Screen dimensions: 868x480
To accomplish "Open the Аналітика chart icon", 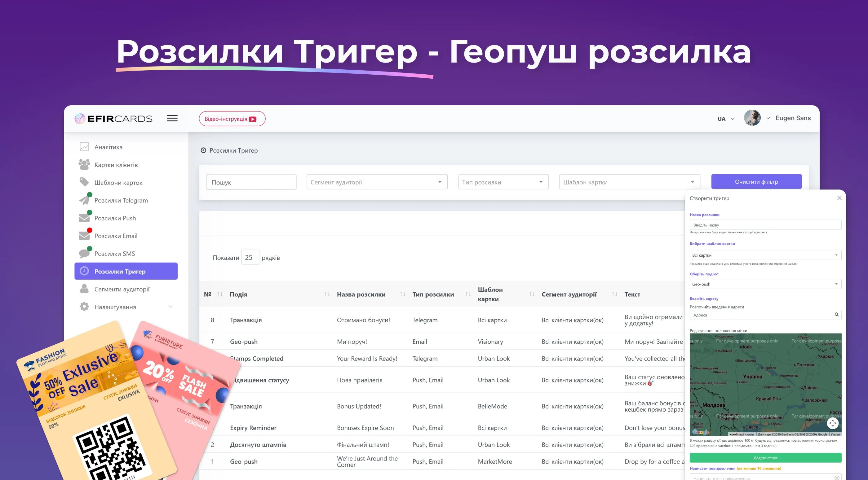I will 84,147.
